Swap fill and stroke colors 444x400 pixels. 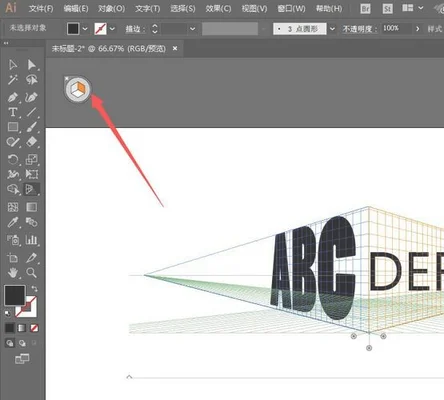pos(34,289)
